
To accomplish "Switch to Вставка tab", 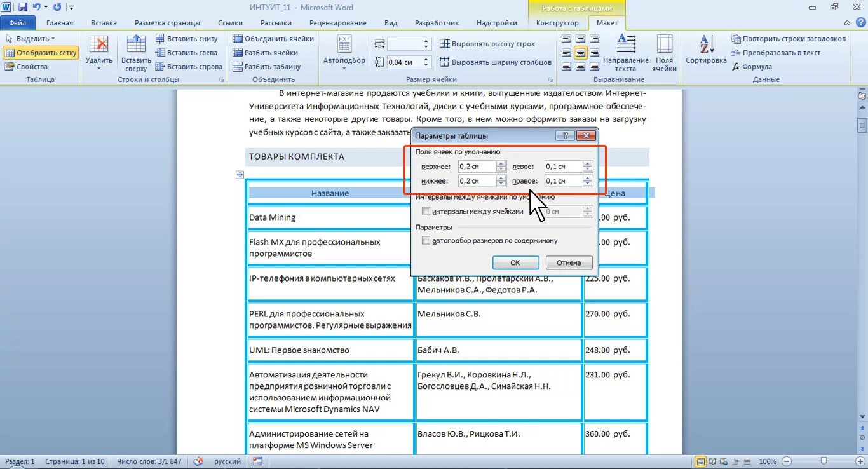I will click(x=104, y=23).
